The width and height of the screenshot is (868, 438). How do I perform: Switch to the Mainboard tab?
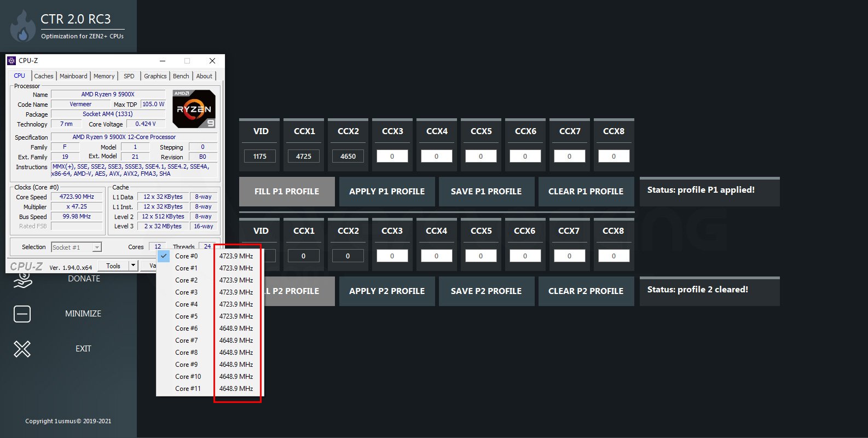(73, 76)
